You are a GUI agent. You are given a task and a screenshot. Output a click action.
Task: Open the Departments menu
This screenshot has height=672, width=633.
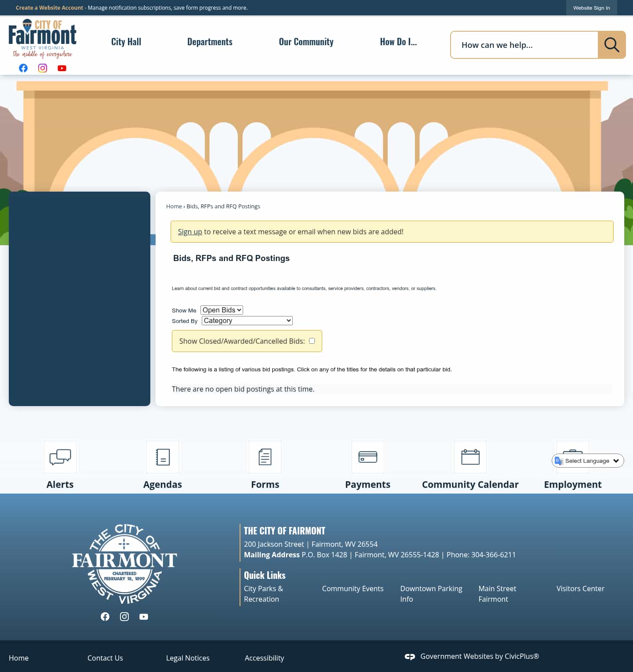(210, 42)
